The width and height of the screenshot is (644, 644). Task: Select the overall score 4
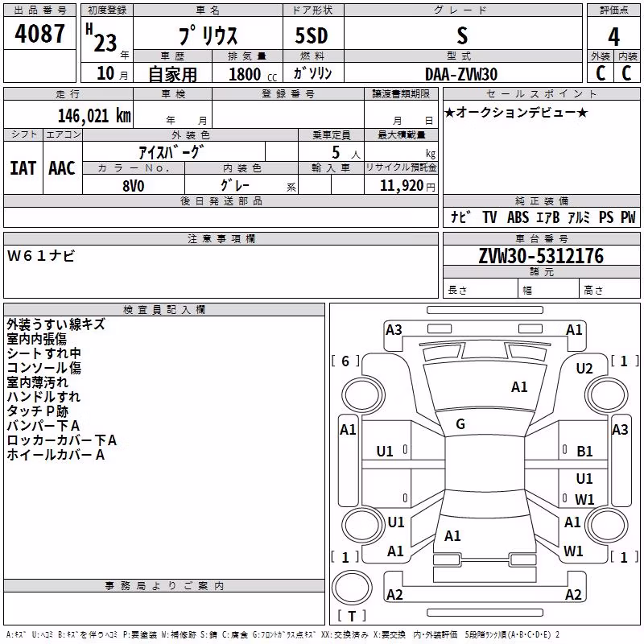coord(613,36)
